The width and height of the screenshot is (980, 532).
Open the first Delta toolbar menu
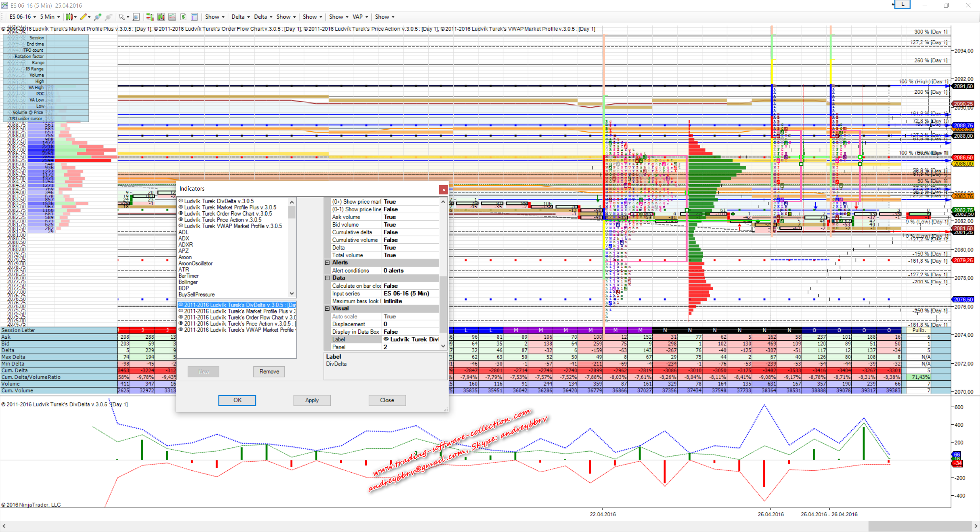pos(240,17)
